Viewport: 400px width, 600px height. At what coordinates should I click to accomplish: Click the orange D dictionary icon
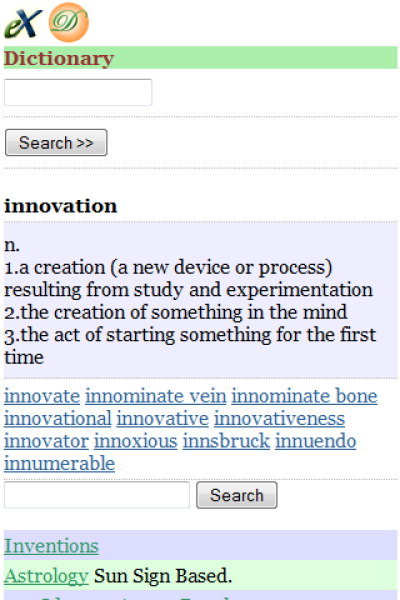pos(69,23)
